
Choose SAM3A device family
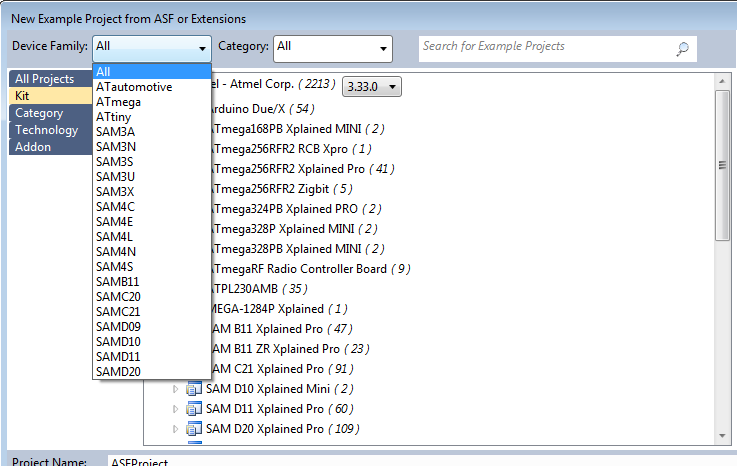pyautogui.click(x=152, y=132)
